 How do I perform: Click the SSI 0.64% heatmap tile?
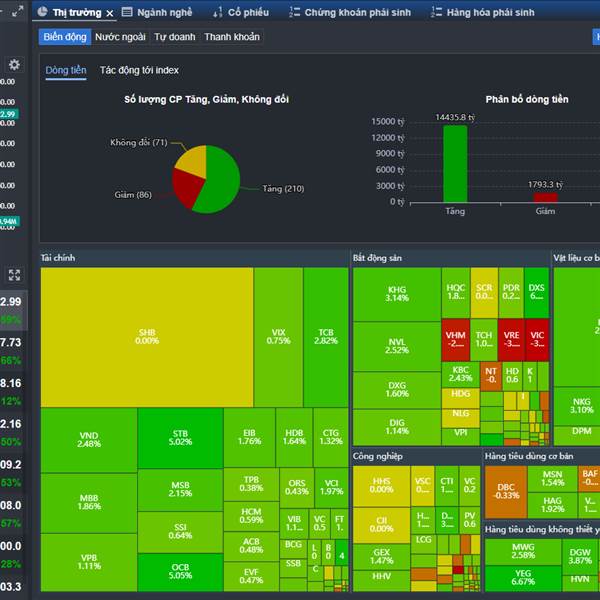tap(180, 532)
